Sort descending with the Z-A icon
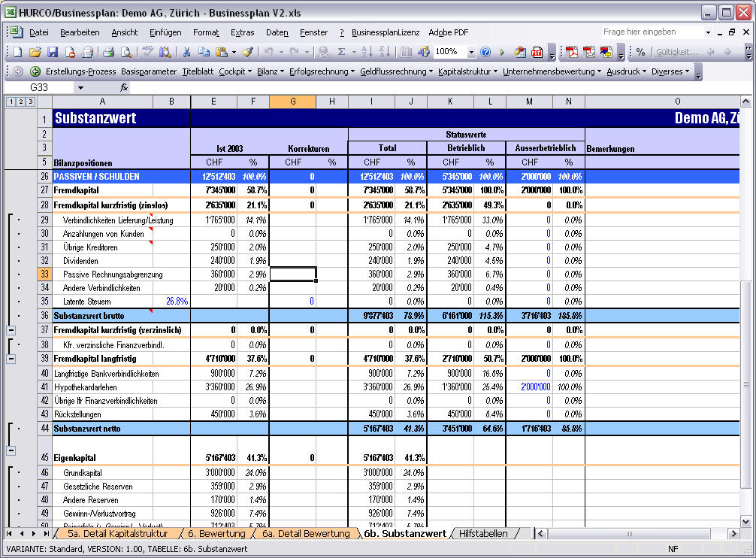The width and height of the screenshot is (756, 558). pyautogui.click(x=384, y=52)
